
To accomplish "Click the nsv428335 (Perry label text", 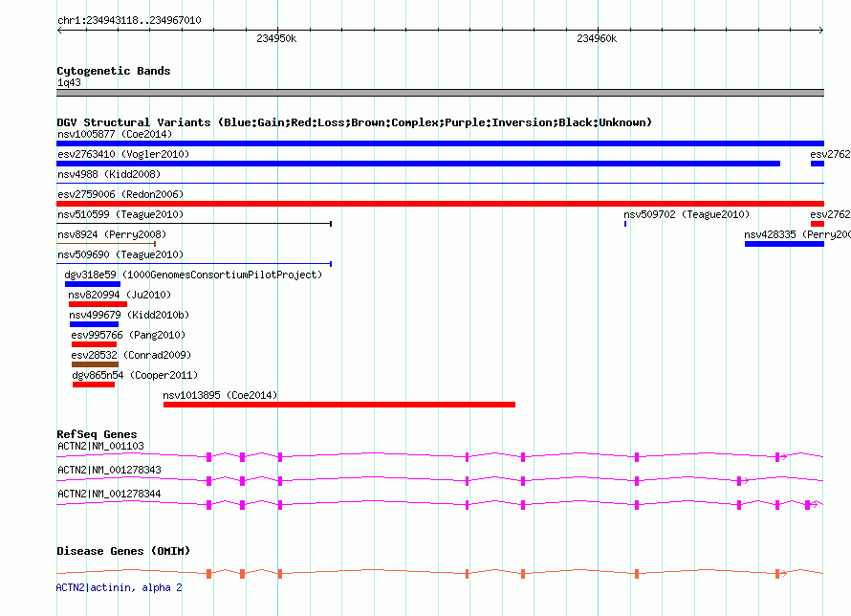I will (x=797, y=234).
